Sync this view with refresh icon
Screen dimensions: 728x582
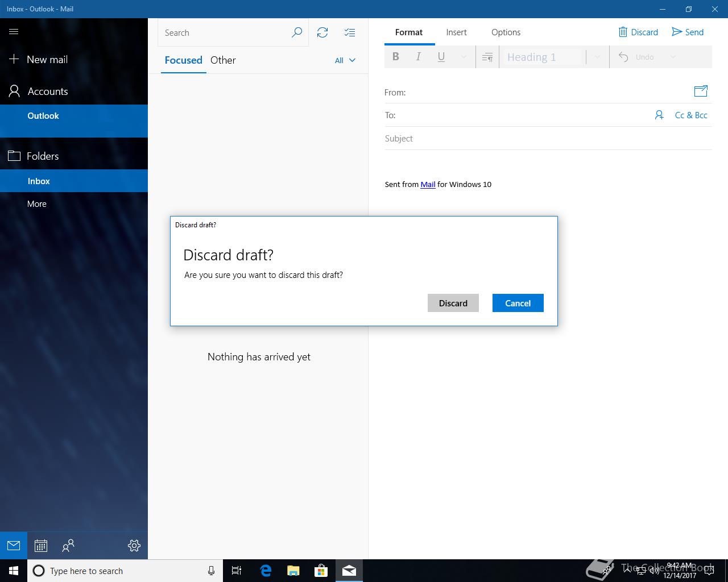322,32
